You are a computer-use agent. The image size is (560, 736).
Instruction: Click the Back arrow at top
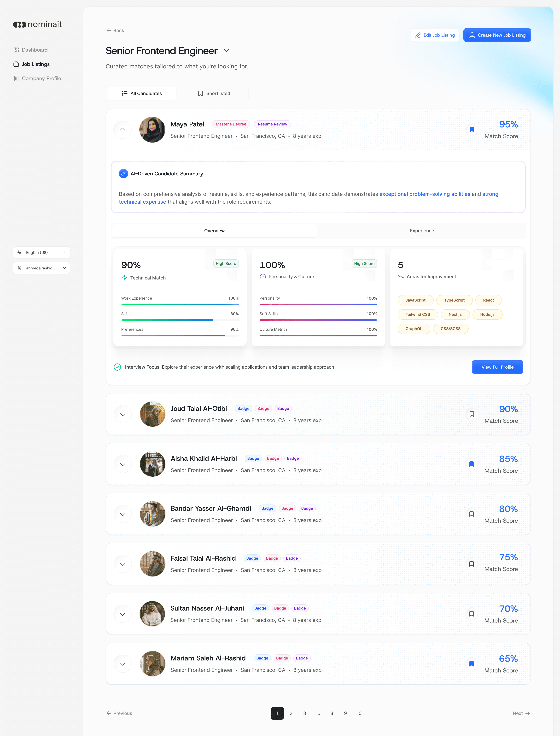pos(109,30)
